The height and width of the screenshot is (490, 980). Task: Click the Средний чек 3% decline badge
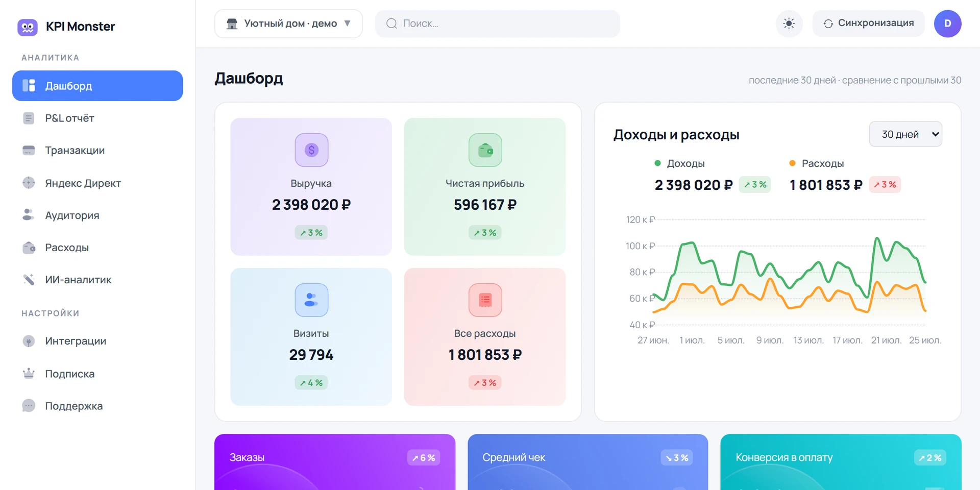(x=677, y=458)
